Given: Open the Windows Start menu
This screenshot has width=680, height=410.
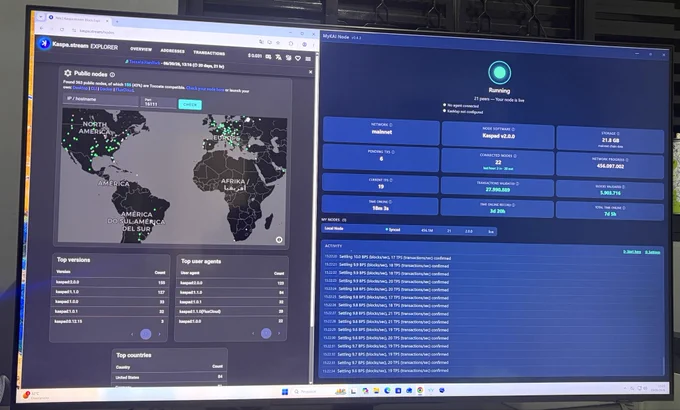Looking at the screenshot, I should pyautogui.click(x=284, y=391).
